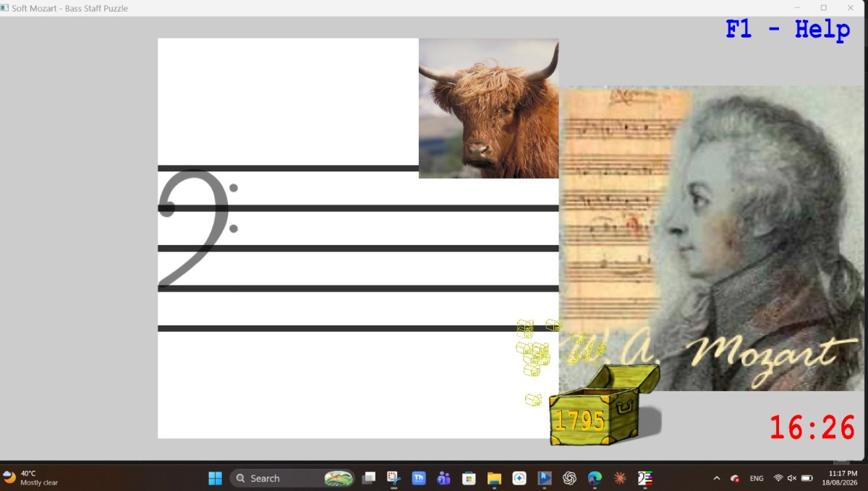This screenshot has width=868, height=491.
Task: Click the bass clef symbol on the staff
Action: coord(198,229)
